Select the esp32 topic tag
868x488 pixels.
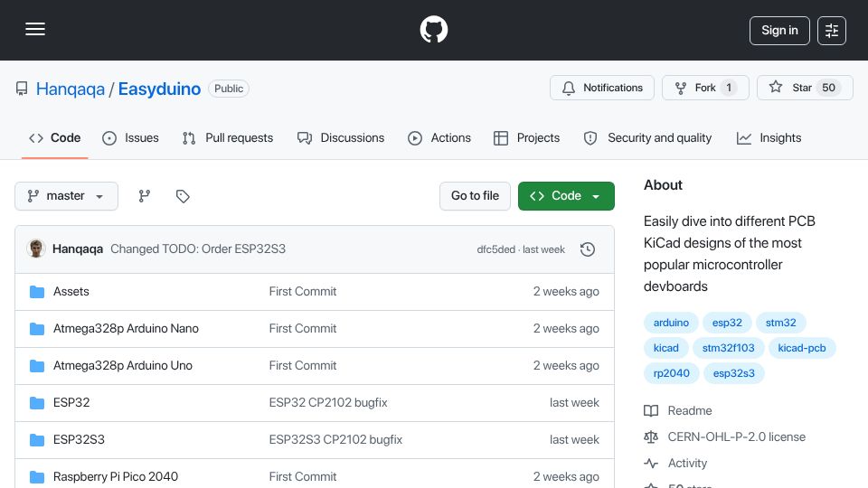point(727,323)
